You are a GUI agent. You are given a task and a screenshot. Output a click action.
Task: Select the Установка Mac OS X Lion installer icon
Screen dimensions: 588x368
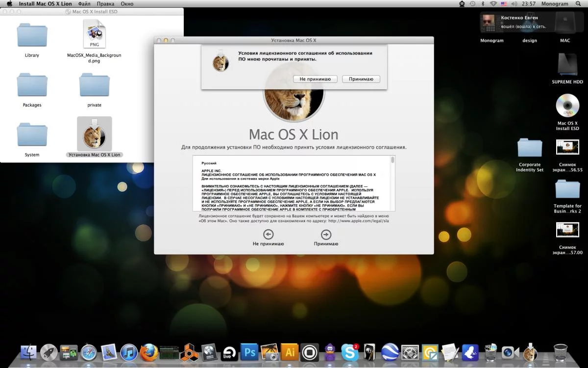[x=94, y=134]
